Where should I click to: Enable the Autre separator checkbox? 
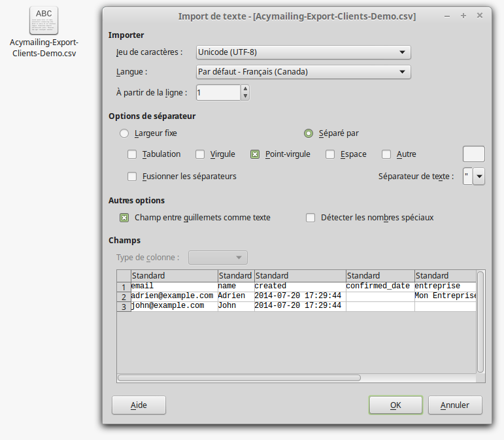click(386, 154)
